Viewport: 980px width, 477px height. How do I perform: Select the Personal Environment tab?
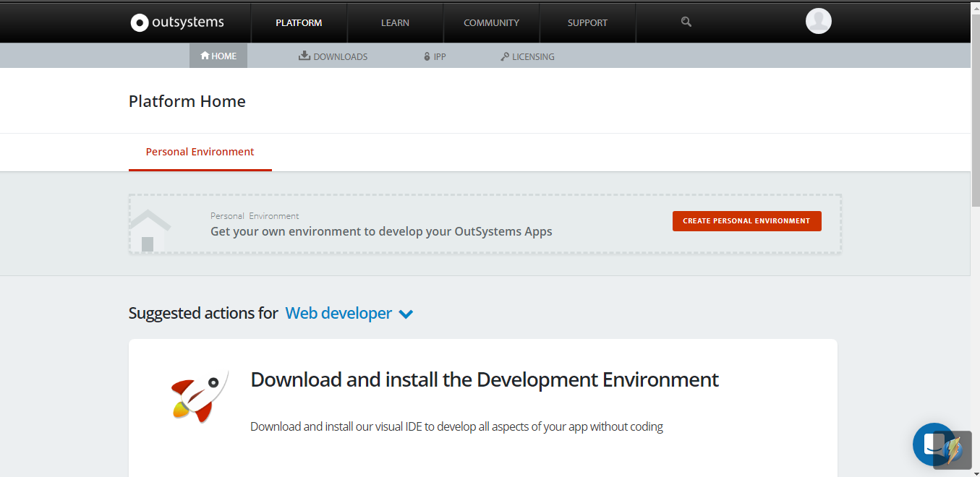click(x=200, y=152)
